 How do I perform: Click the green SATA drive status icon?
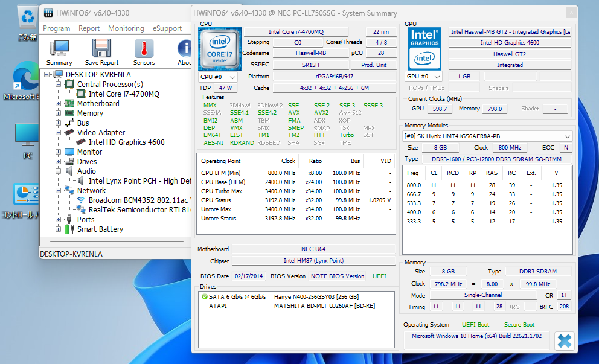(204, 296)
